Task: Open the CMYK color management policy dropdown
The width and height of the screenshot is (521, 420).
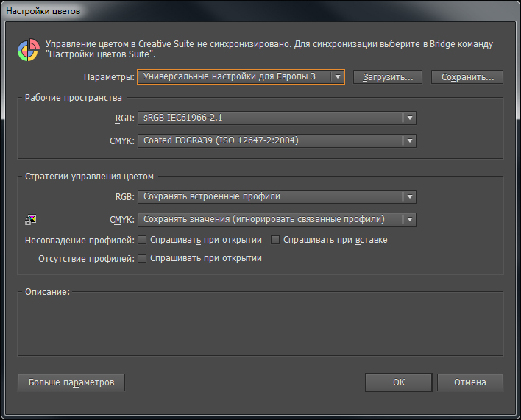Action: 277,219
